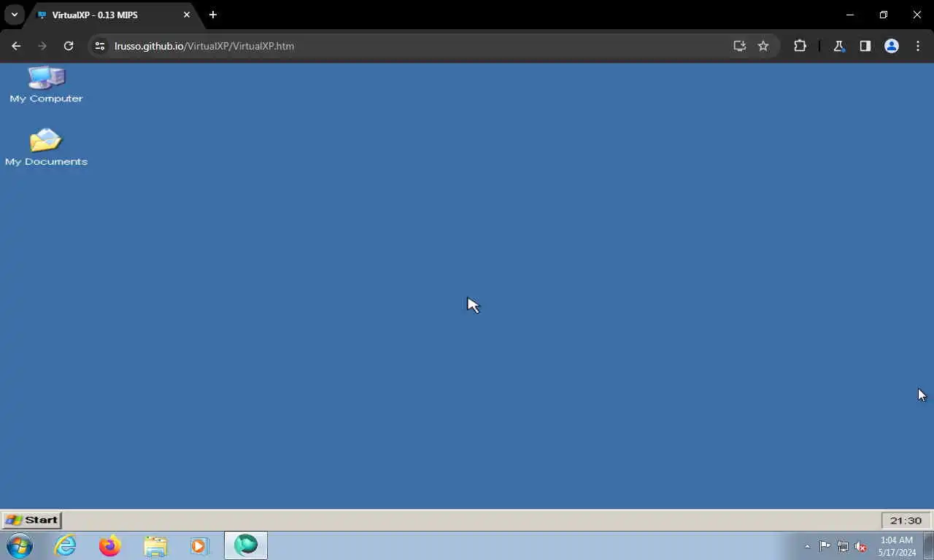Launch Internet Explorer from the taskbar
The height and width of the screenshot is (560, 934).
pos(65,545)
